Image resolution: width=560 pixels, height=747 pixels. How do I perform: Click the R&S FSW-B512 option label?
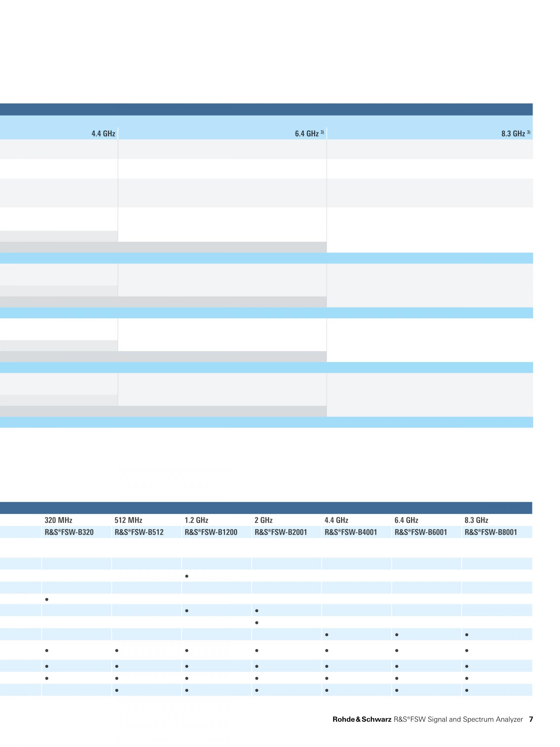pyautogui.click(x=139, y=533)
